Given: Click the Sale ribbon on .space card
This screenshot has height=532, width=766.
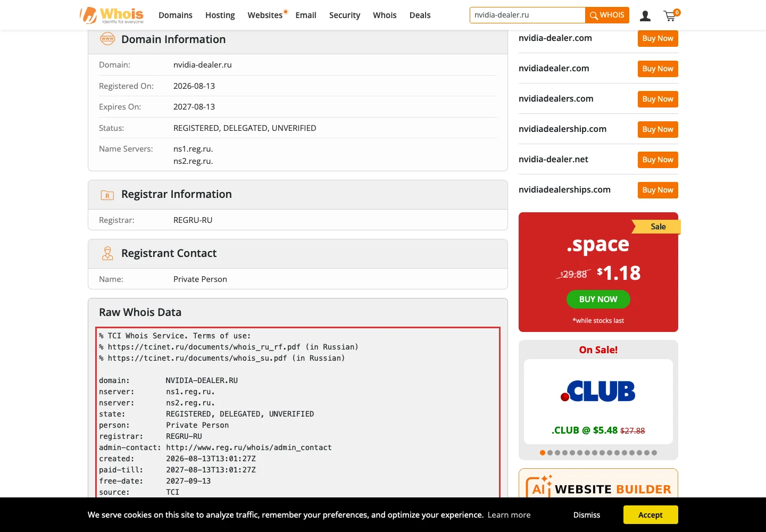Looking at the screenshot, I should [x=656, y=227].
